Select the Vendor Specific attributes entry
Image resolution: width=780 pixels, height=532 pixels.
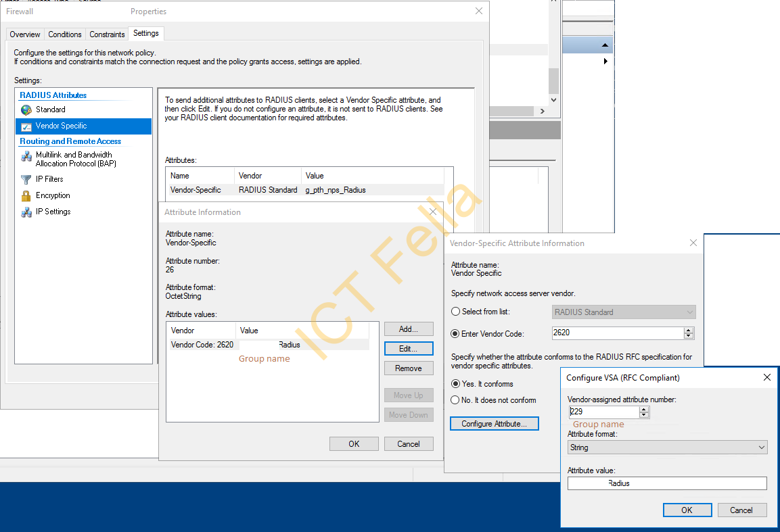(60, 126)
